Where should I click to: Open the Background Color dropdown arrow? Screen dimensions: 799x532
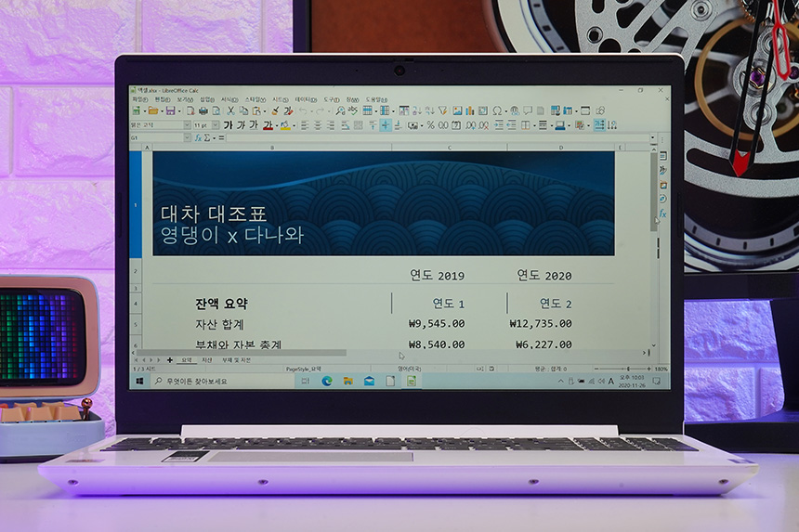click(294, 125)
